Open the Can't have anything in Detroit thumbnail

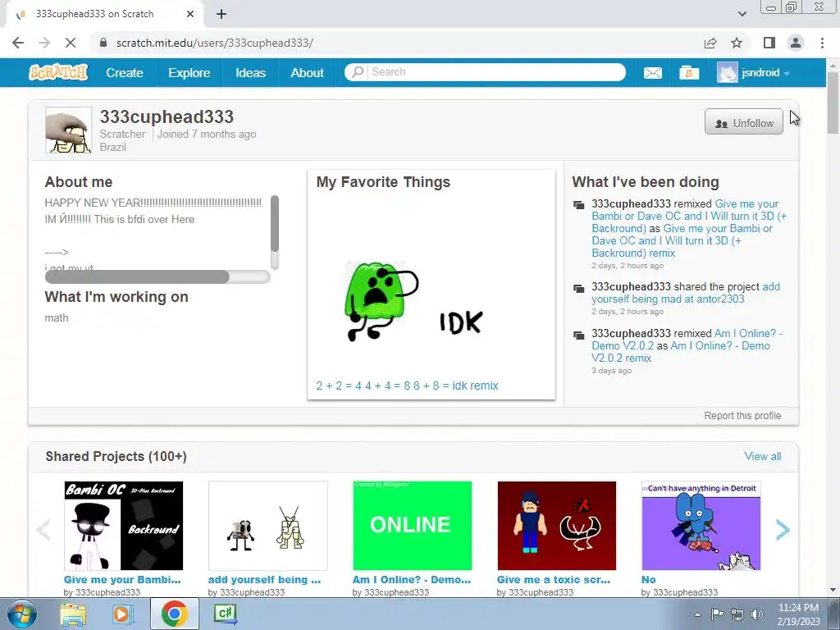(701, 526)
